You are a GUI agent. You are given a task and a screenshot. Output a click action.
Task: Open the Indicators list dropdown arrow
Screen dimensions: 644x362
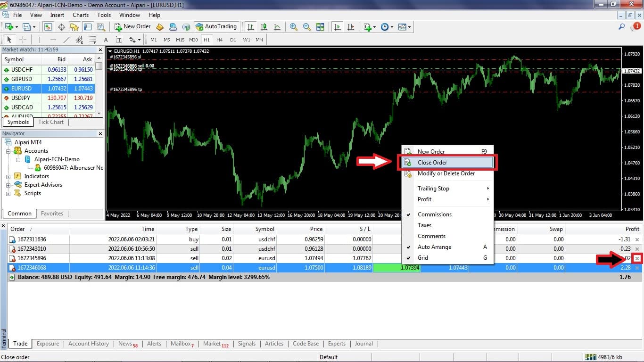[374, 27]
